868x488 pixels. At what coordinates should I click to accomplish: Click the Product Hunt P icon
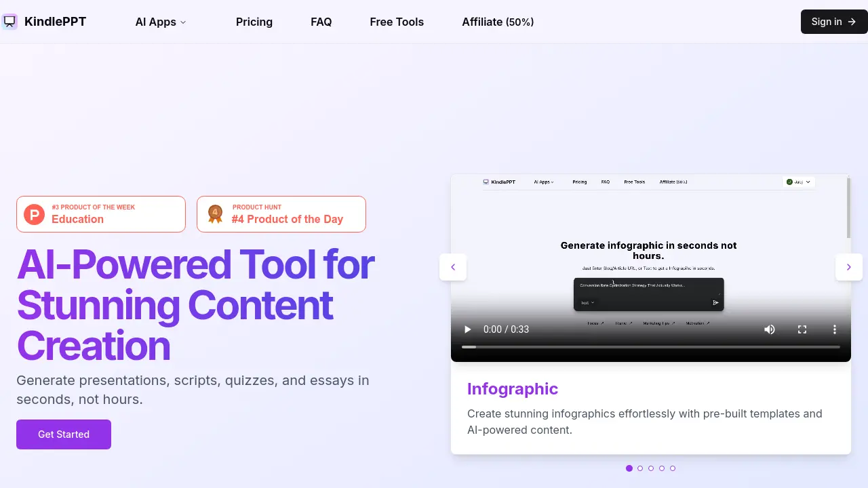tap(34, 214)
